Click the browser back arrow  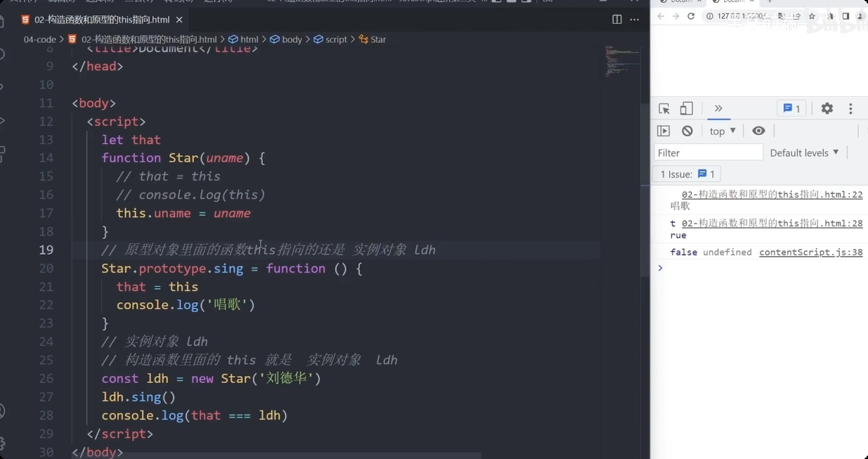tap(661, 16)
